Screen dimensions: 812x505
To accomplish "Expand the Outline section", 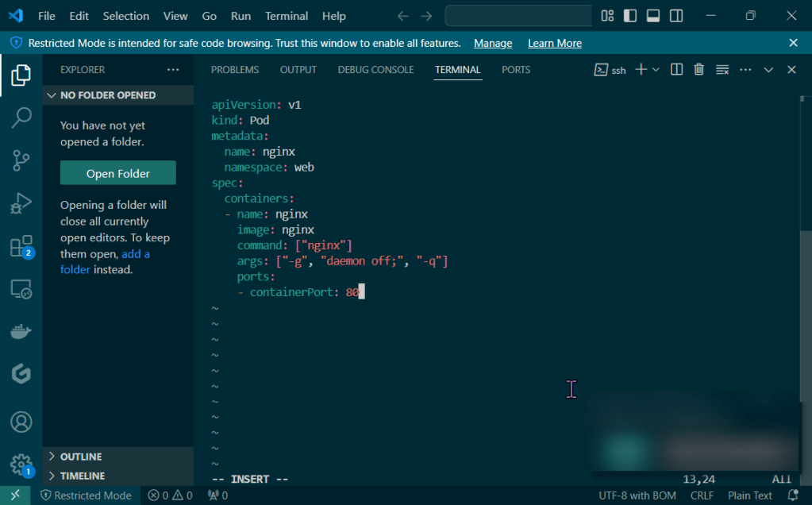I will [81, 457].
